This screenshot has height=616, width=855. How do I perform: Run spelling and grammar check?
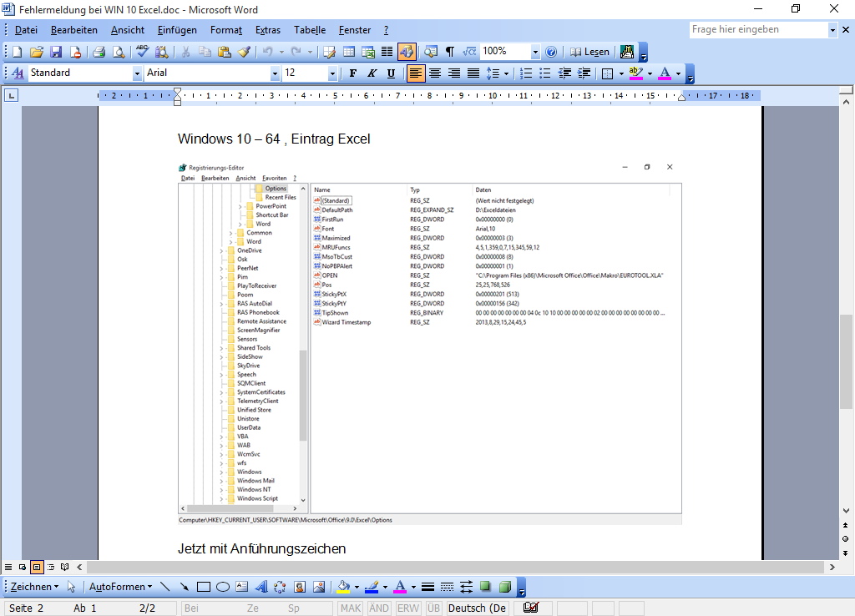[142, 52]
